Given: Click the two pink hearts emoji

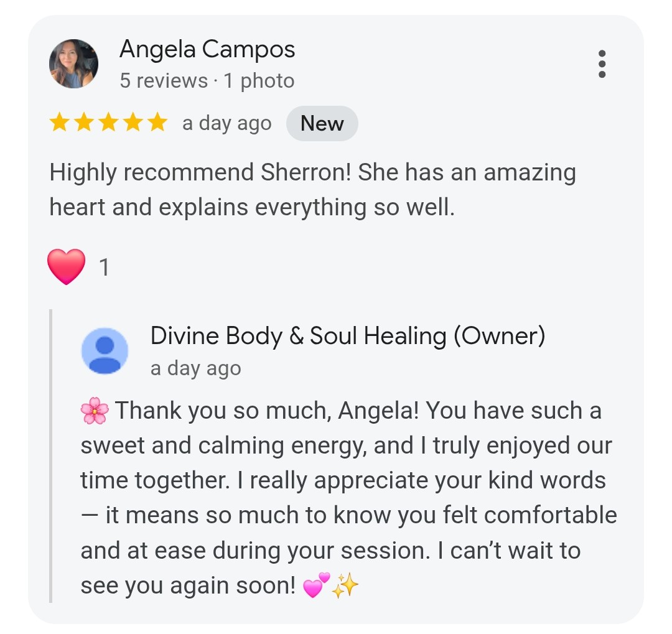Looking at the screenshot, I should pos(316,585).
